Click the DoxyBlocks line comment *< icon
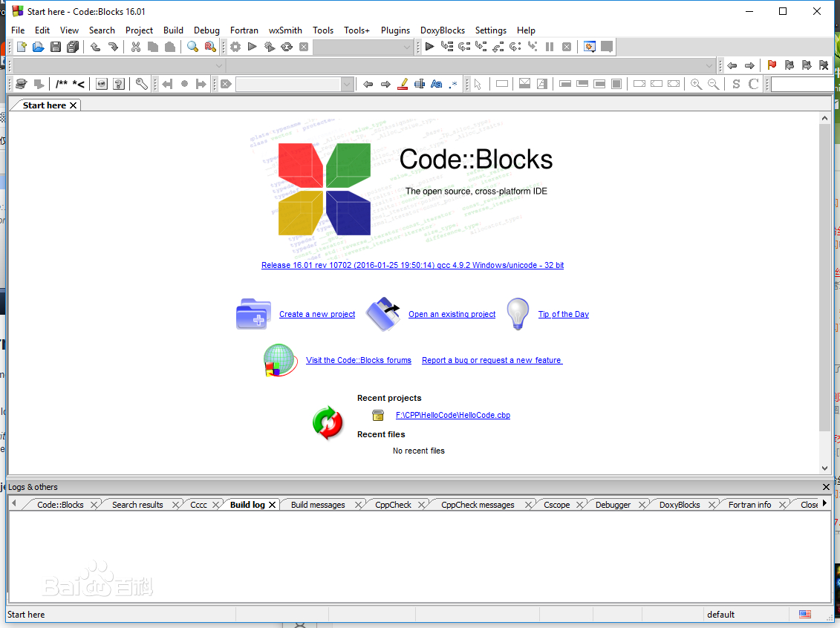Image resolution: width=840 pixels, height=628 pixels. pyautogui.click(x=79, y=84)
